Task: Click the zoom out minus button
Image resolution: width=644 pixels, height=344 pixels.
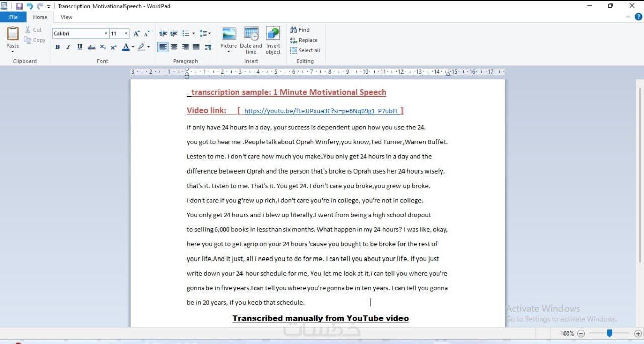Action: pos(581,333)
